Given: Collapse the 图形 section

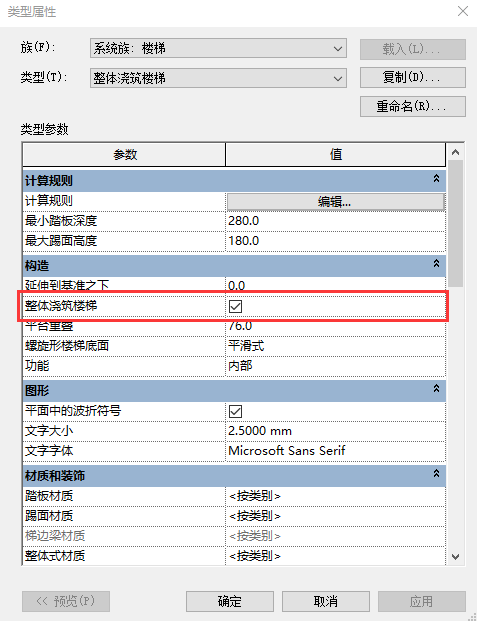Looking at the screenshot, I should [x=436, y=389].
